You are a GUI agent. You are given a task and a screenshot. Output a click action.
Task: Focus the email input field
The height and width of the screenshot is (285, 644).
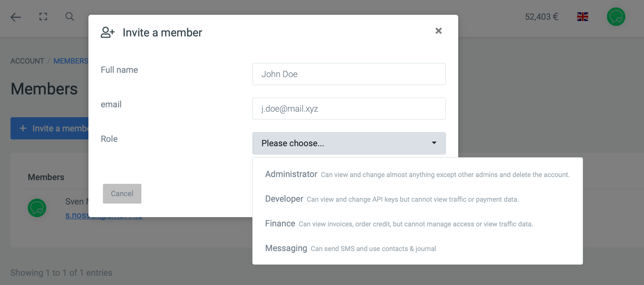click(x=349, y=109)
